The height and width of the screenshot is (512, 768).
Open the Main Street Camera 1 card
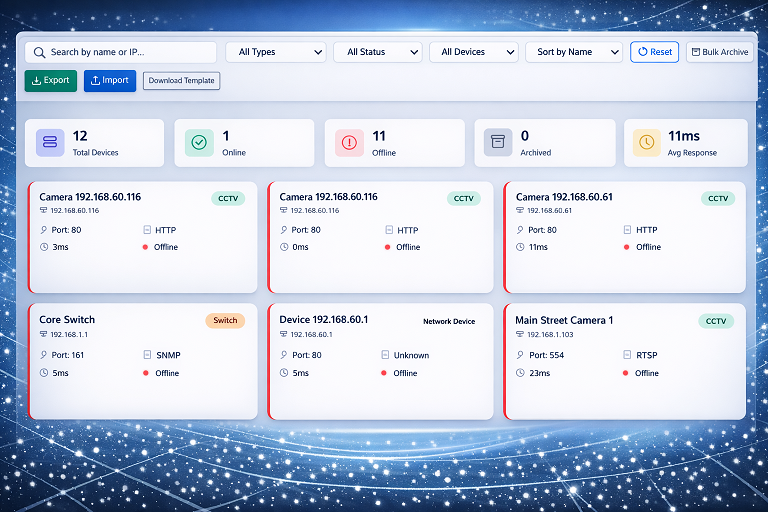[625, 360]
